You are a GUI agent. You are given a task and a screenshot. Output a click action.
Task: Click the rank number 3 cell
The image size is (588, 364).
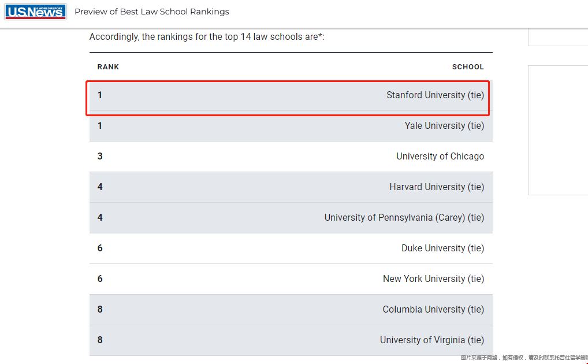tap(100, 157)
